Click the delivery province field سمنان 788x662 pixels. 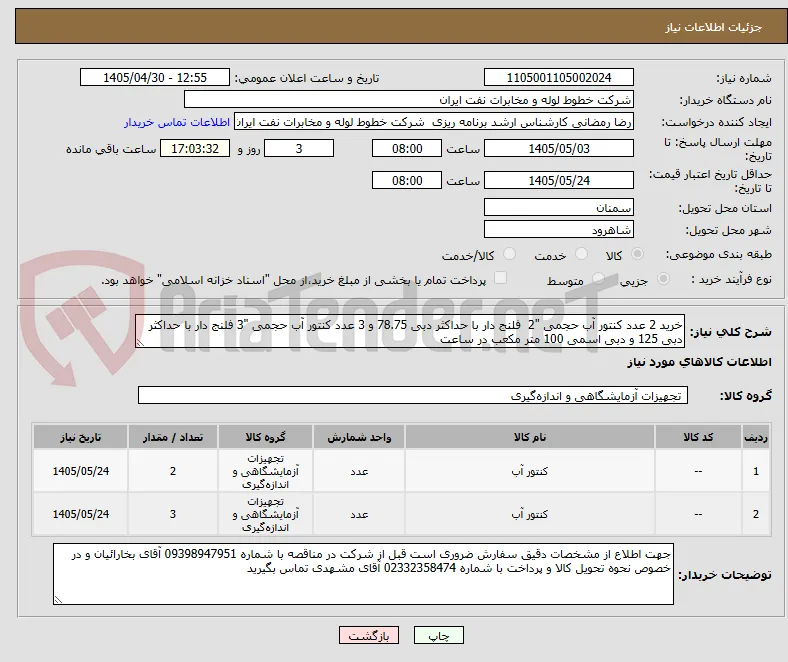[559, 207]
